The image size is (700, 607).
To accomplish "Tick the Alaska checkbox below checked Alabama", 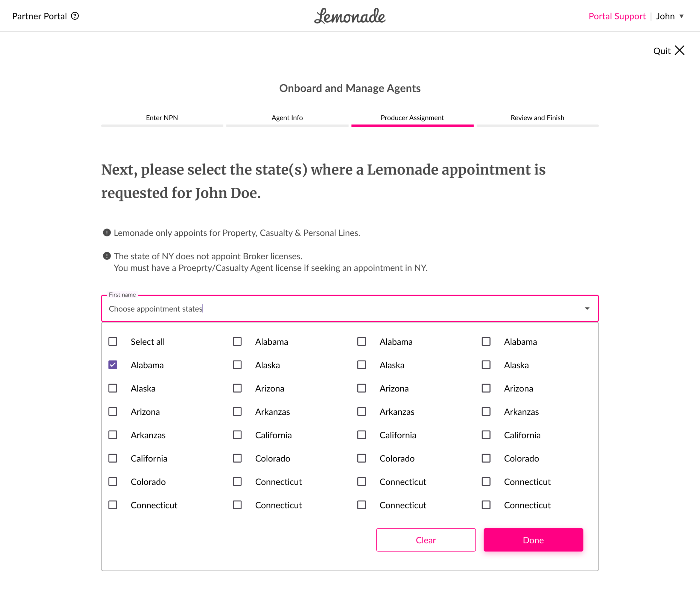I will (113, 388).
